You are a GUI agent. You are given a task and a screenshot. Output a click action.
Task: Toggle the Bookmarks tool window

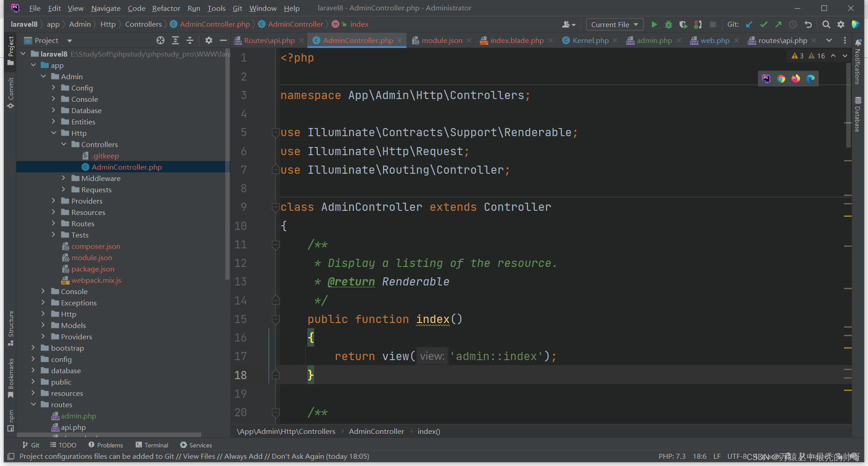pos(11,378)
